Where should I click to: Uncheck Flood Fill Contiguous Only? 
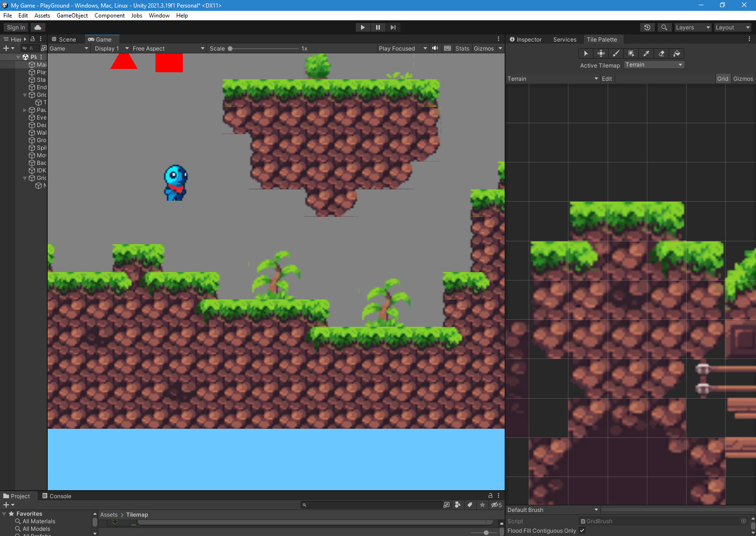click(x=583, y=531)
